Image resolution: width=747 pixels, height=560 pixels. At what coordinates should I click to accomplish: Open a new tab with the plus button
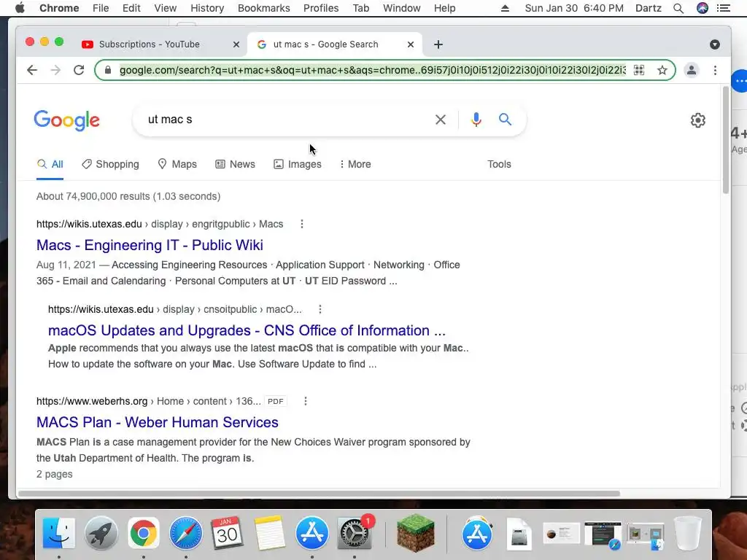[438, 44]
